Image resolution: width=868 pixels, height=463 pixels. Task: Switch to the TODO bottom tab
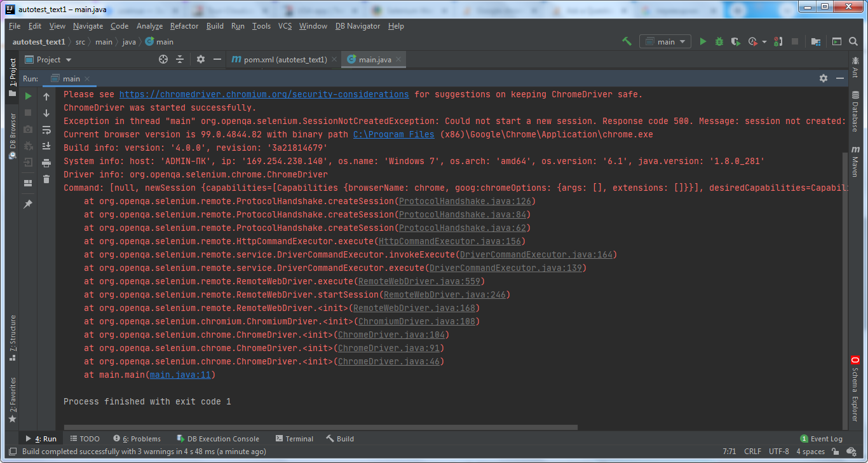pyautogui.click(x=85, y=439)
